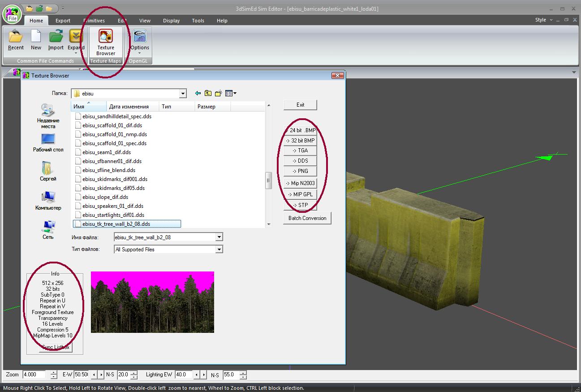This screenshot has height=392, width=581.
Task: Go back using the blue arrow icon
Action: tap(198, 93)
